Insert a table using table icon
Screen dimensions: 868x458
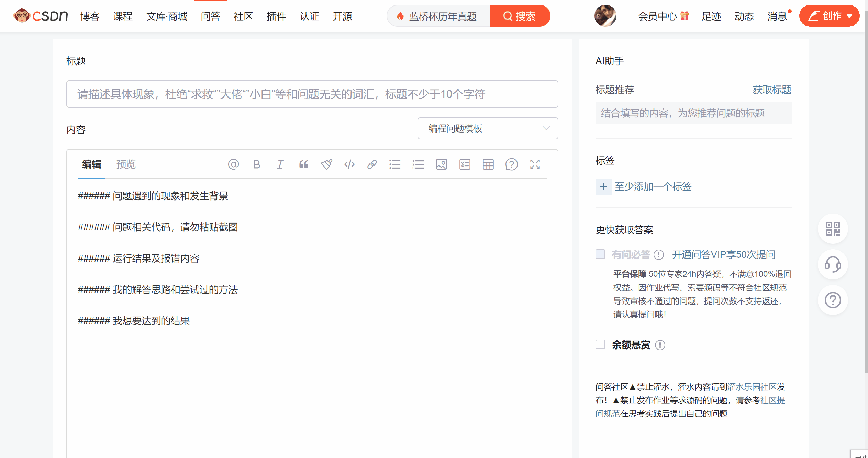pyautogui.click(x=488, y=164)
